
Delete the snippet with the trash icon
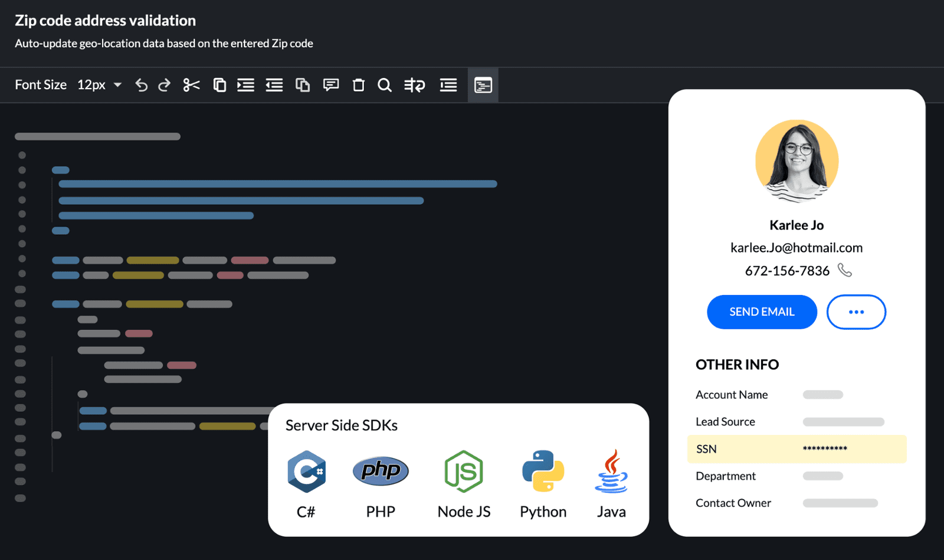point(358,85)
